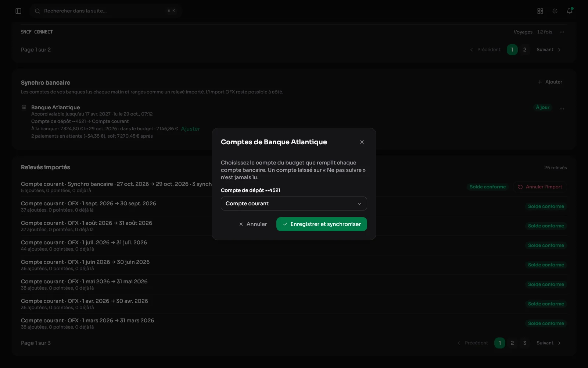
Task: Go to page 3 of Relevés importés
Action: [x=525, y=343]
